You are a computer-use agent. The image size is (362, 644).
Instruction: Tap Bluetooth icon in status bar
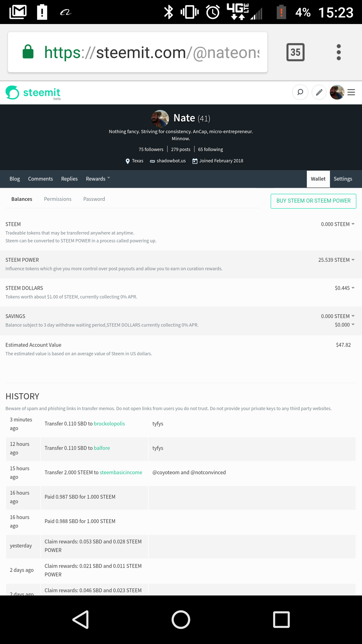coord(169,12)
